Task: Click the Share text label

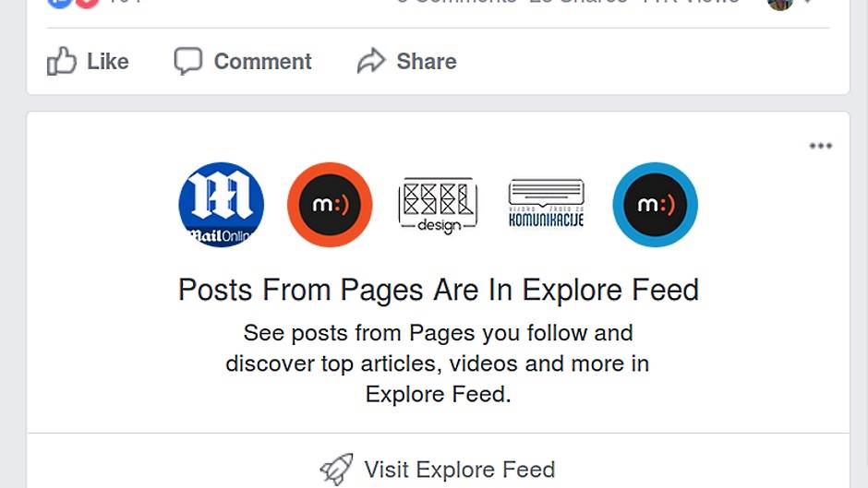Action: (x=427, y=62)
